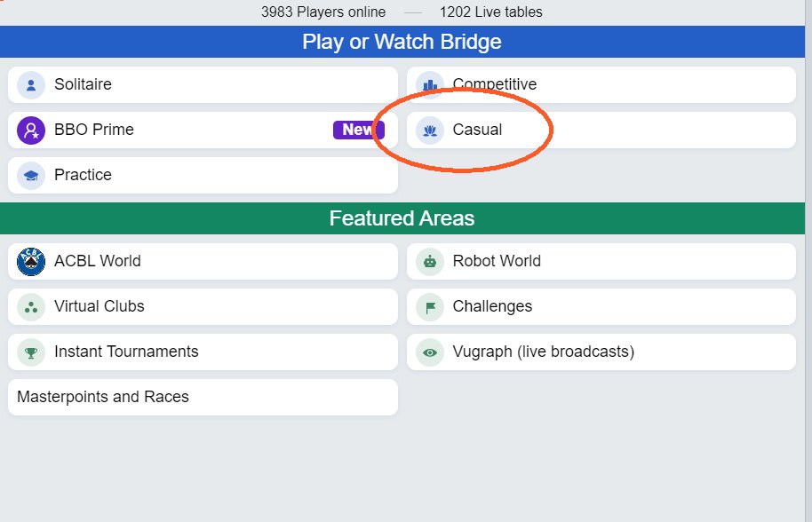Click the Solitaire person icon
The width and height of the screenshot is (812, 522).
tap(31, 85)
